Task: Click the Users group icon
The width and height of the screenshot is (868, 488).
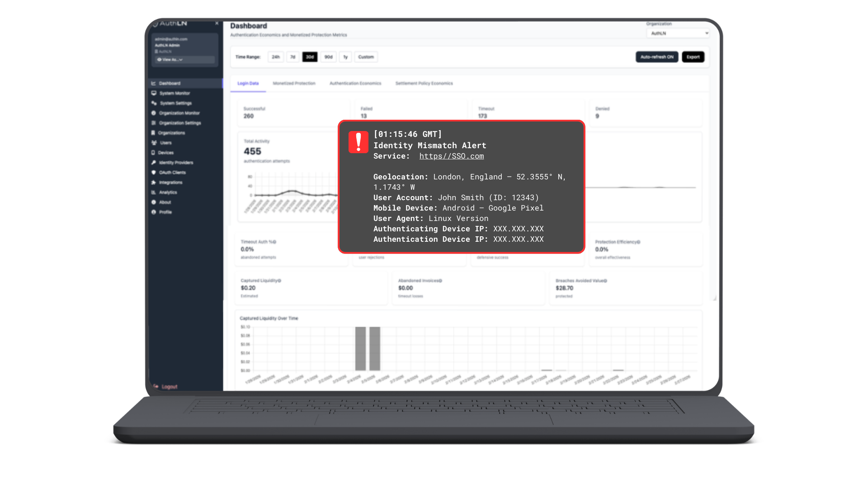Action: [x=154, y=143]
